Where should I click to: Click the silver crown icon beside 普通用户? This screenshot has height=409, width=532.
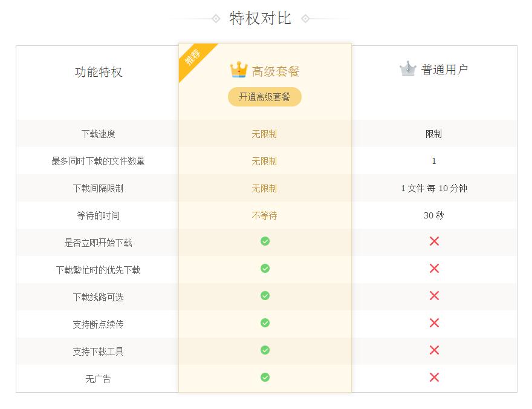(408, 69)
